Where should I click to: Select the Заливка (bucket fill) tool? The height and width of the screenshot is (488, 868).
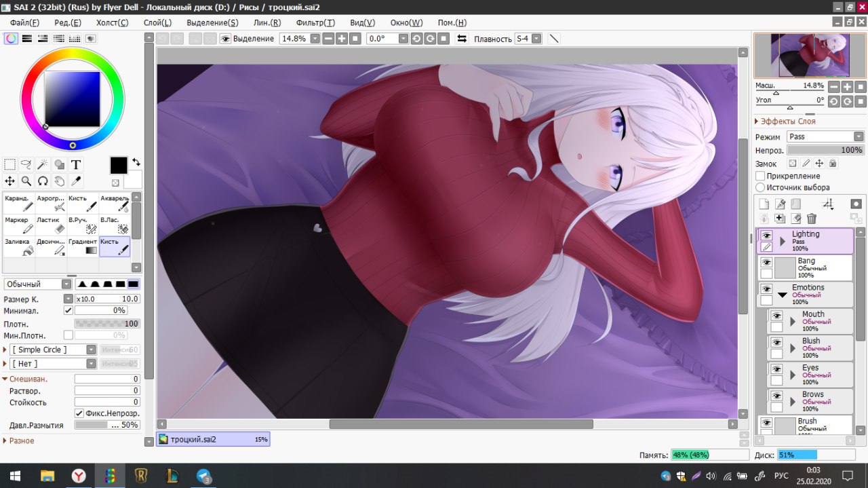coord(19,246)
